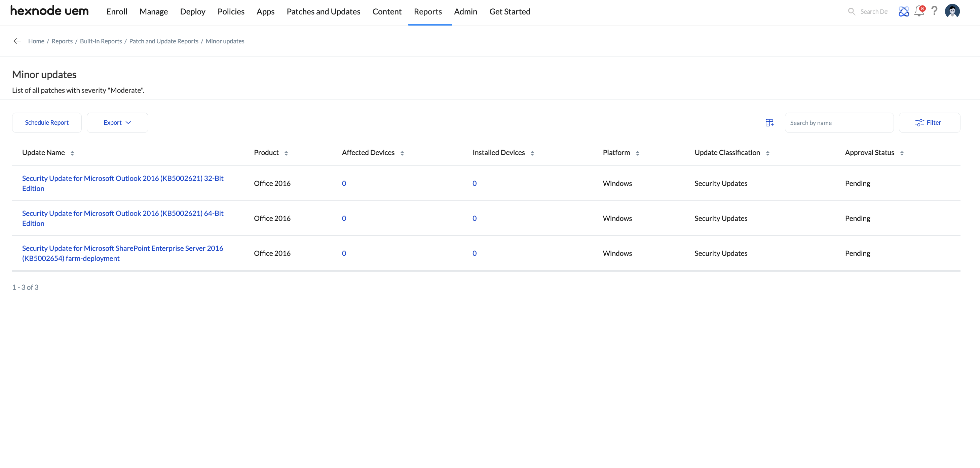980x468 pixels.
Task: Click Windows in SharePoint row
Action: pos(617,253)
